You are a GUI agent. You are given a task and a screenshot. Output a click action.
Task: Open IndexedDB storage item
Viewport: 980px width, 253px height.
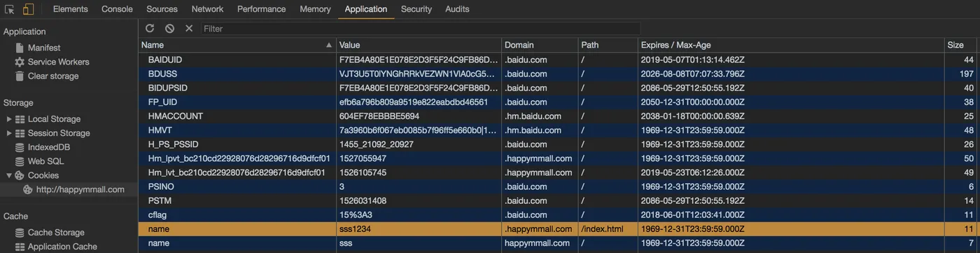[x=43, y=147]
